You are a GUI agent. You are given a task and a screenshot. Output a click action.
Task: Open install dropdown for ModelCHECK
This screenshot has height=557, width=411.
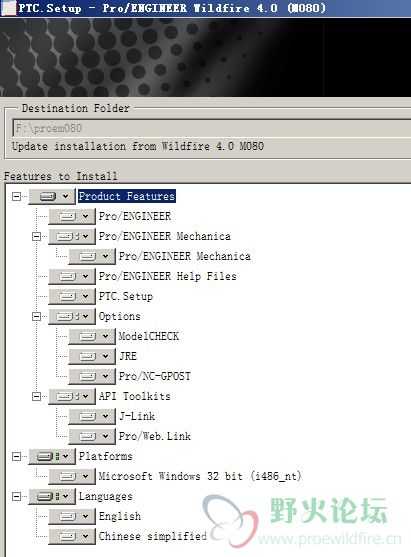click(x=92, y=336)
